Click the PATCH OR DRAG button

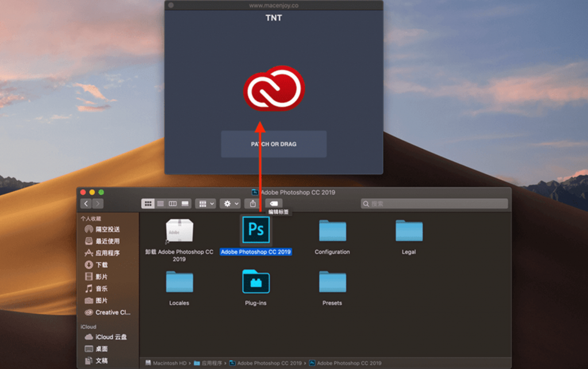pyautogui.click(x=274, y=144)
